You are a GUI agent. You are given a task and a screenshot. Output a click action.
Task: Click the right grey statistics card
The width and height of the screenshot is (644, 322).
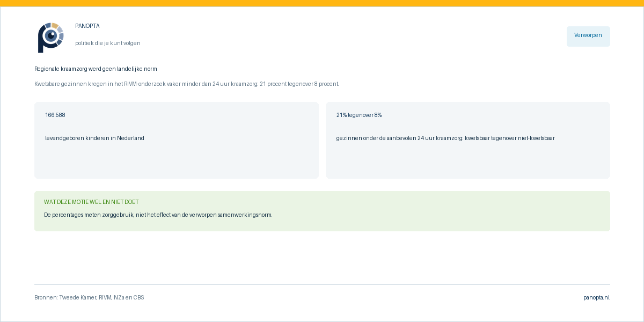(468, 140)
